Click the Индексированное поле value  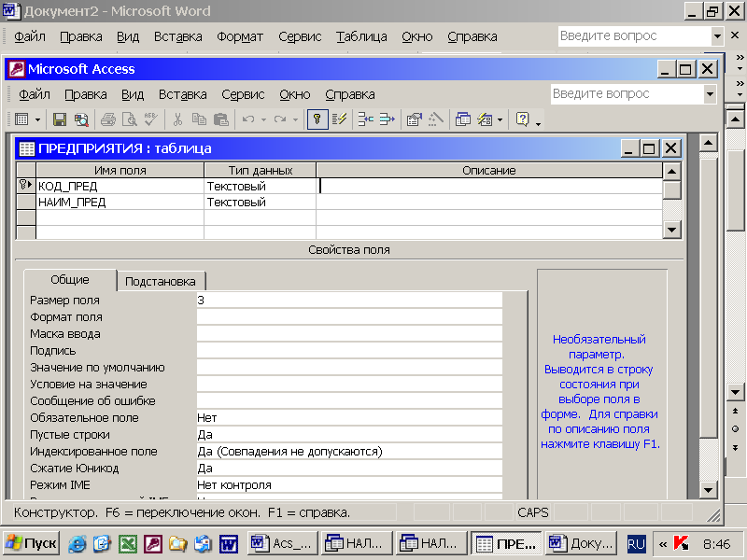[349, 452]
